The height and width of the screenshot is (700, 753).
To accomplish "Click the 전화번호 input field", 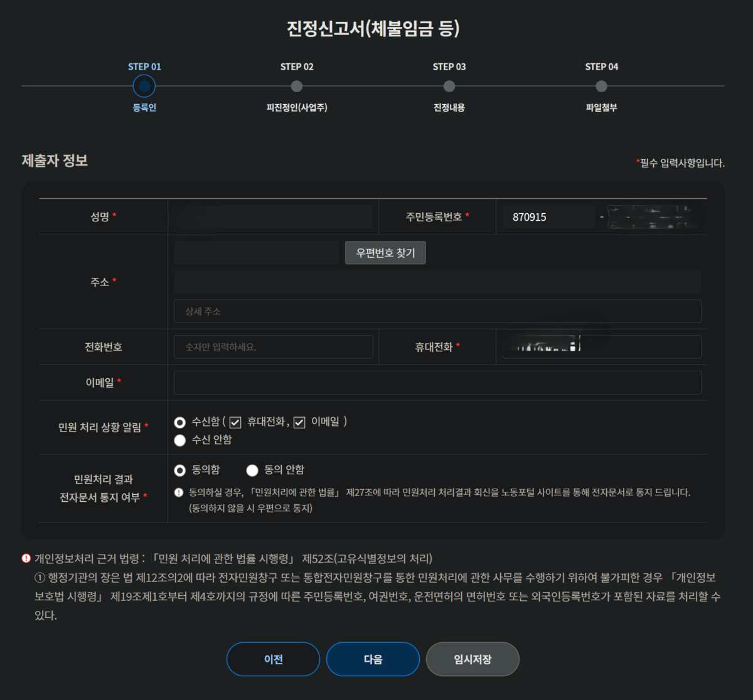I will (273, 347).
